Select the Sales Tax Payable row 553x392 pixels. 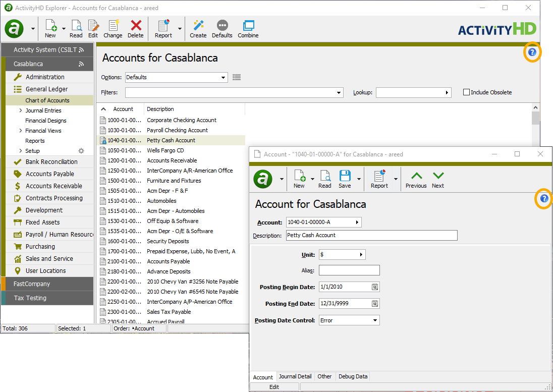171,312
